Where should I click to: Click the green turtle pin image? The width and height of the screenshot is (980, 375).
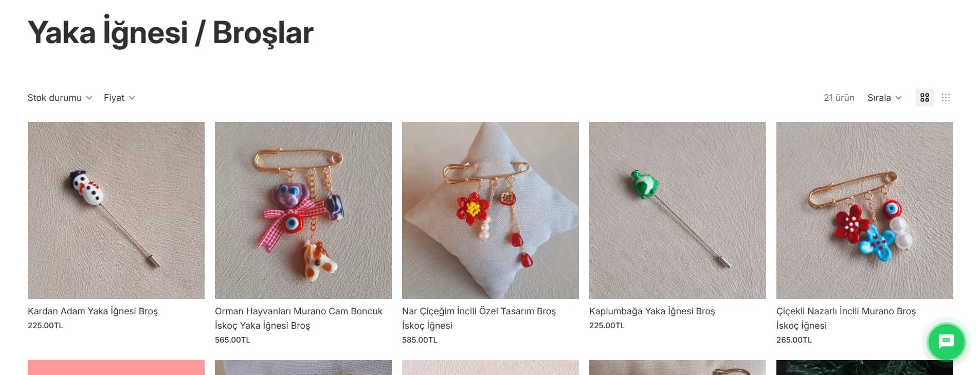click(x=678, y=210)
